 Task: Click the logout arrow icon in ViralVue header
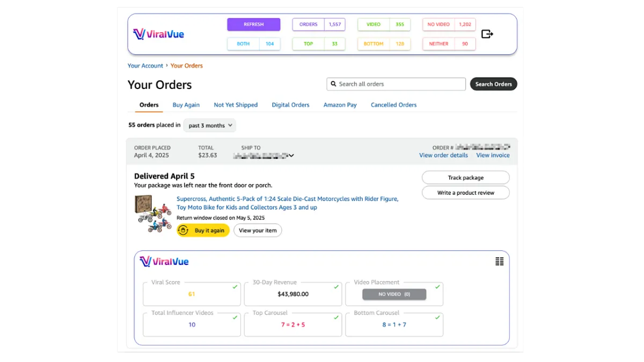487,34
